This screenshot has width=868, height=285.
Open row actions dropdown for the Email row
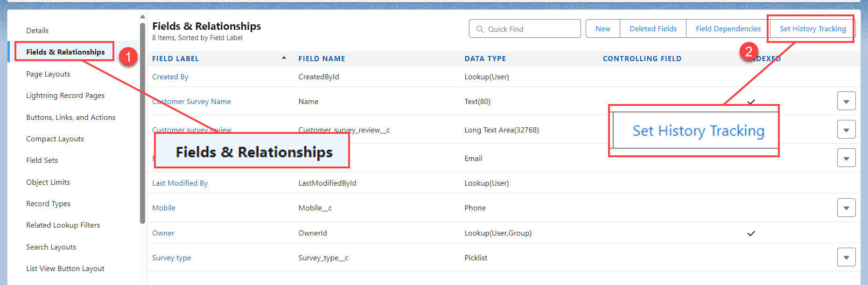(x=846, y=158)
